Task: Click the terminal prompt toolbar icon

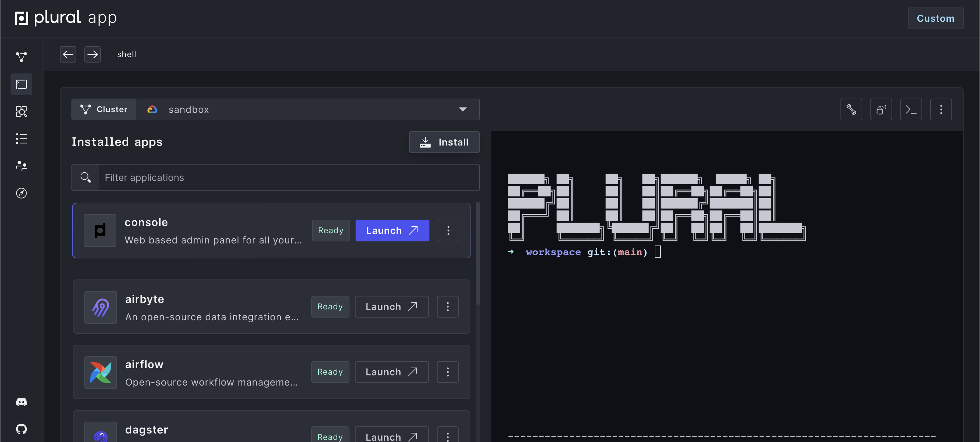Action: pos(911,110)
